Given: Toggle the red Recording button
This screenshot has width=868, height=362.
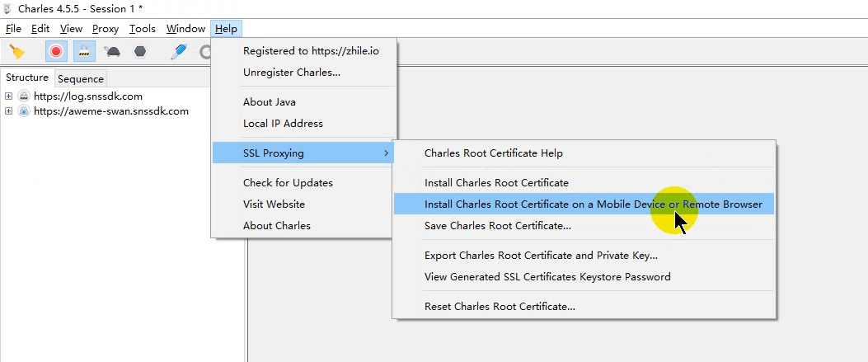Looking at the screenshot, I should (56, 51).
